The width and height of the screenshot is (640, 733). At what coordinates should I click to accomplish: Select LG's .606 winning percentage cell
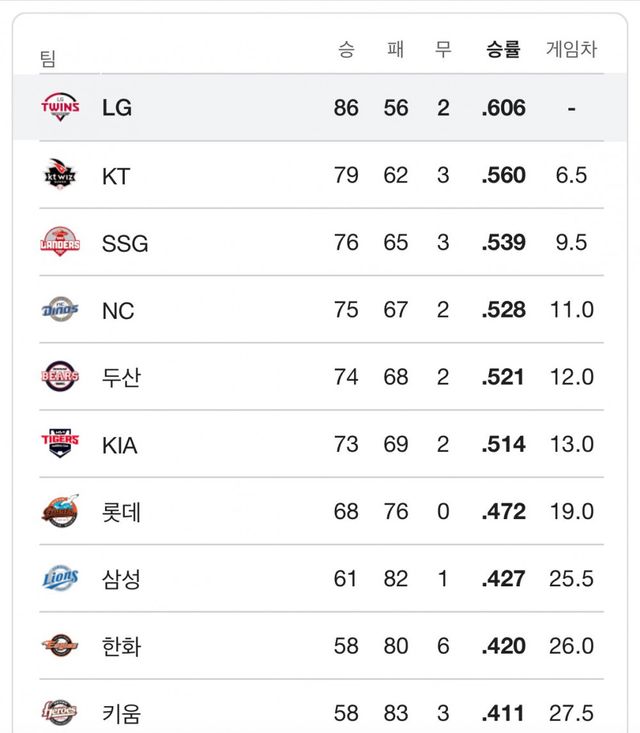click(x=503, y=108)
